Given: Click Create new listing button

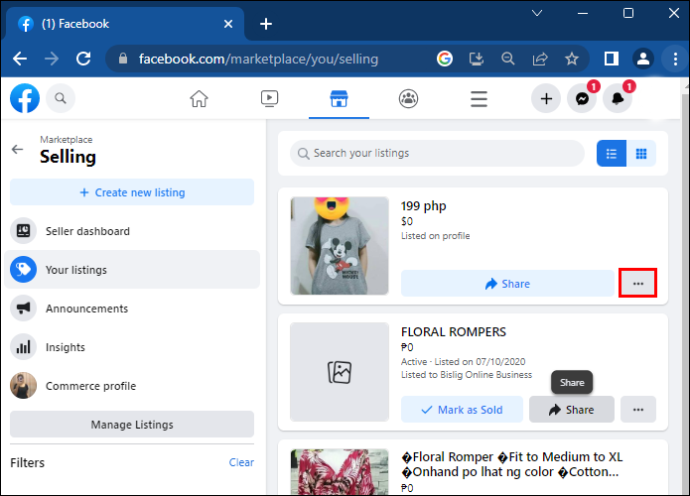Looking at the screenshot, I should (132, 192).
